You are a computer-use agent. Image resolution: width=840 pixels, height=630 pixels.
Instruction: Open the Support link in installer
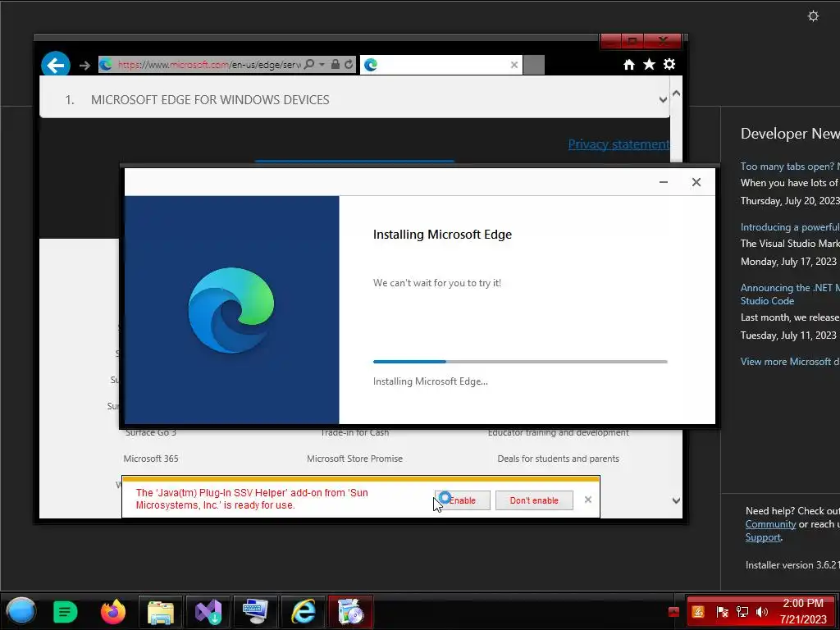click(x=763, y=537)
